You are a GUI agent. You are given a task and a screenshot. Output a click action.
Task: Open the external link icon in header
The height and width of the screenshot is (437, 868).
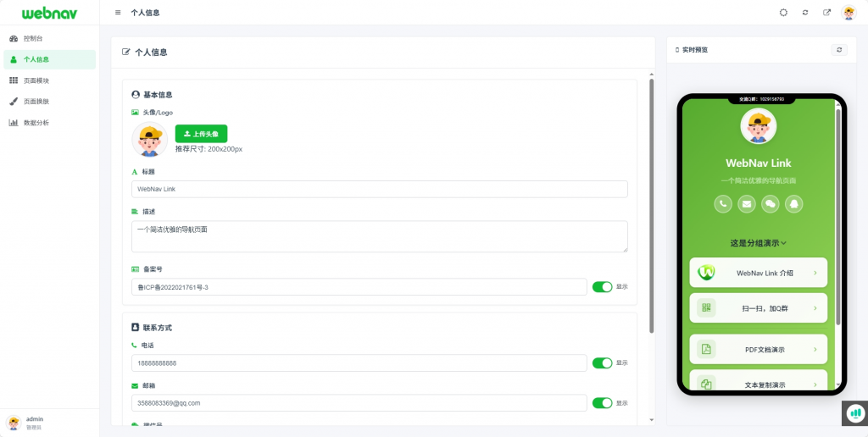(x=827, y=13)
